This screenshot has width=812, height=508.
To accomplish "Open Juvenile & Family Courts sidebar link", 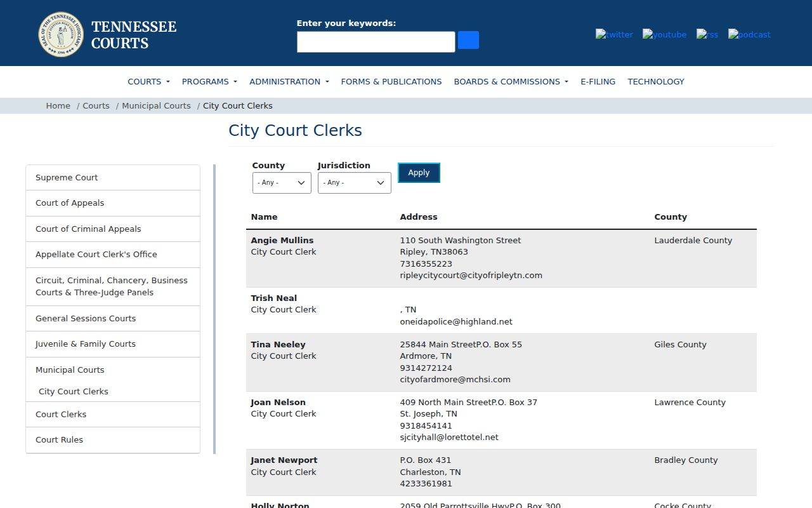I will tap(113, 344).
